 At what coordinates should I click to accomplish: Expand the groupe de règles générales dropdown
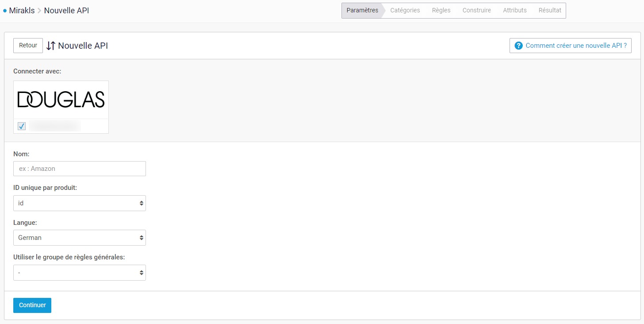click(x=80, y=273)
